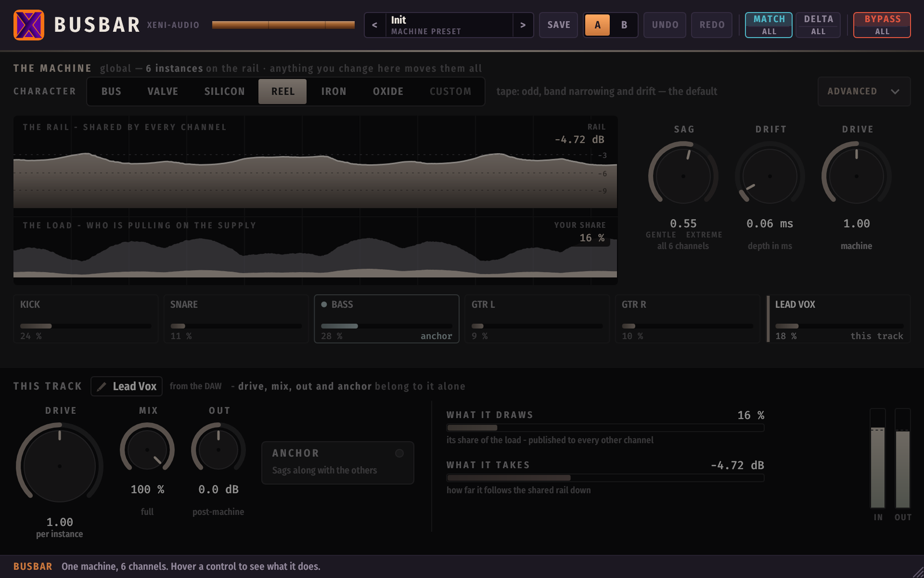Click the Busbar X logo icon
Image resolution: width=924 pixels, height=578 pixels.
[x=29, y=25]
